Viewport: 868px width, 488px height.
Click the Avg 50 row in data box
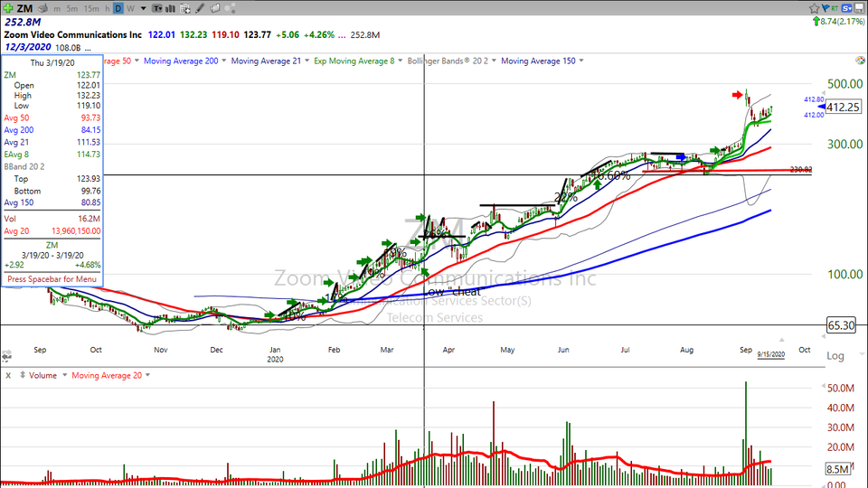(x=52, y=117)
